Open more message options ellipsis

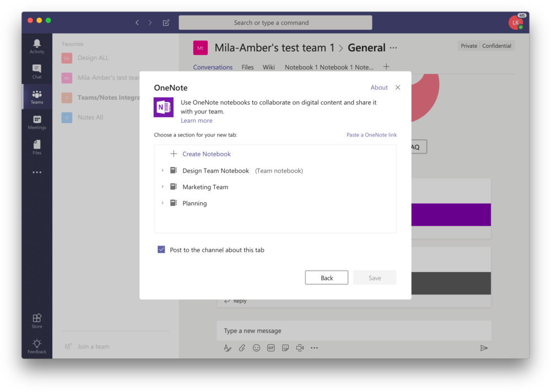(x=314, y=348)
